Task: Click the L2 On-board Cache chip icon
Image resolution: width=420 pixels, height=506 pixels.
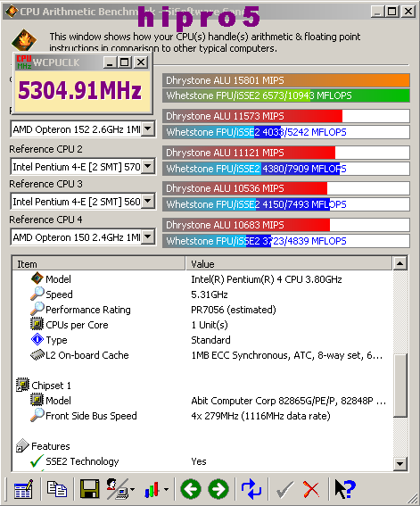Action: [x=37, y=354]
